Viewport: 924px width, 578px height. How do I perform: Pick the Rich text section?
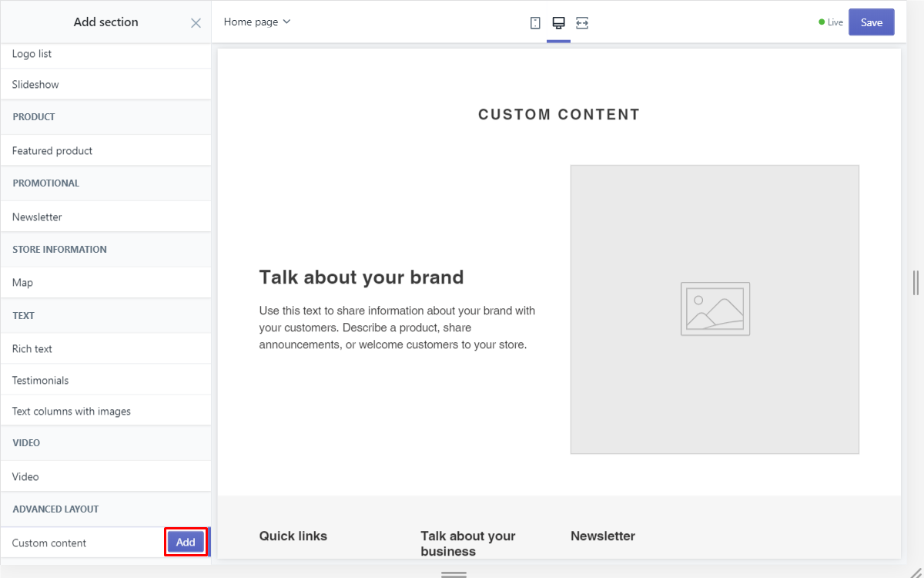pos(105,349)
